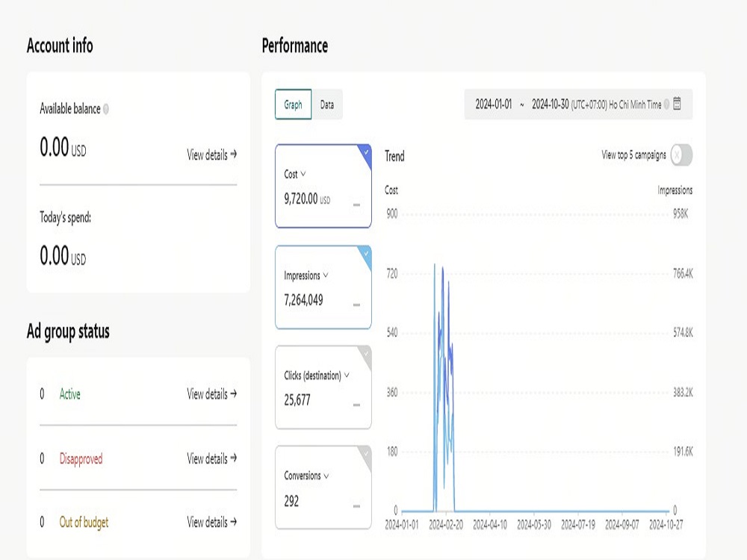
Task: View details for Available balance
Action: pyautogui.click(x=211, y=155)
